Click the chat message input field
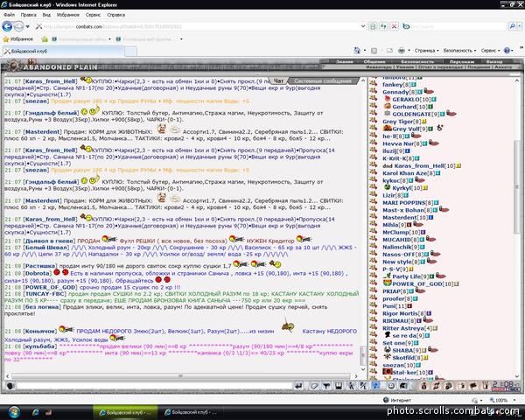525x420 pixels. pos(154,386)
